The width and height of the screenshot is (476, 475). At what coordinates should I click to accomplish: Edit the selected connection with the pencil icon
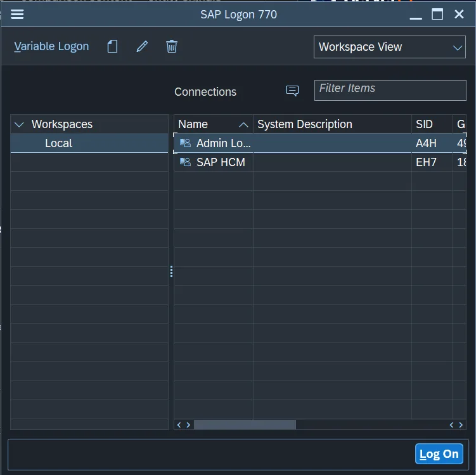[142, 46]
